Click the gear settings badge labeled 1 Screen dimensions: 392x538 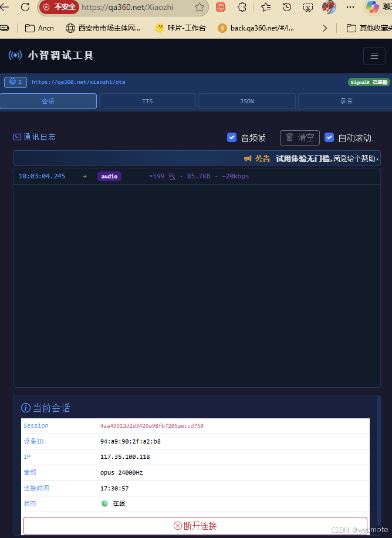pyautogui.click(x=15, y=82)
